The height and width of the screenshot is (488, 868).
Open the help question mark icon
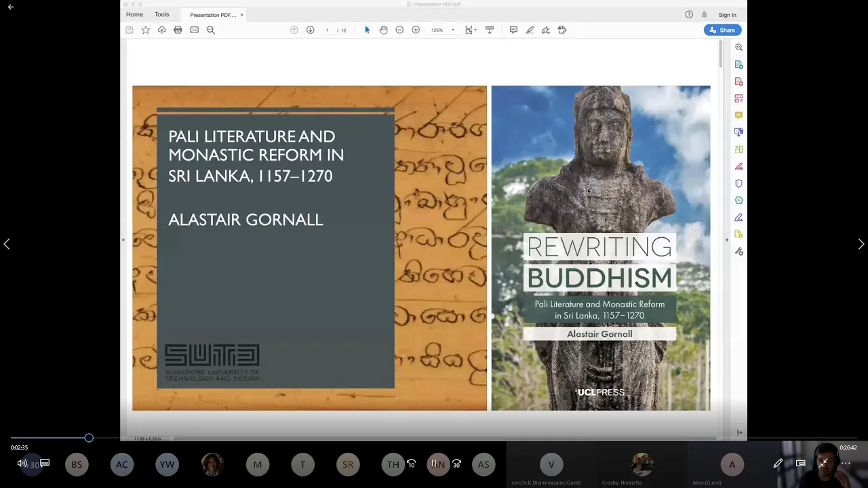click(689, 14)
